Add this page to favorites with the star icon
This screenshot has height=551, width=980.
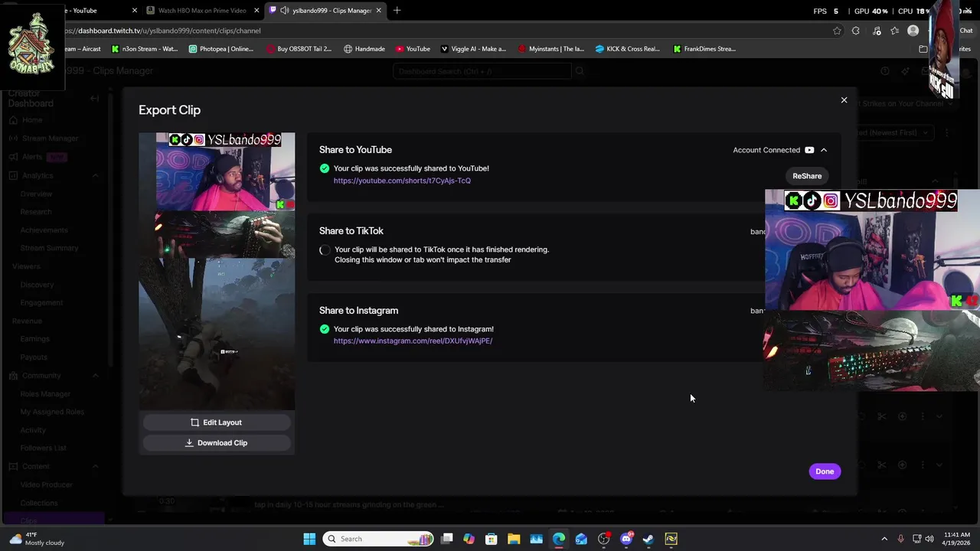pyautogui.click(x=837, y=31)
